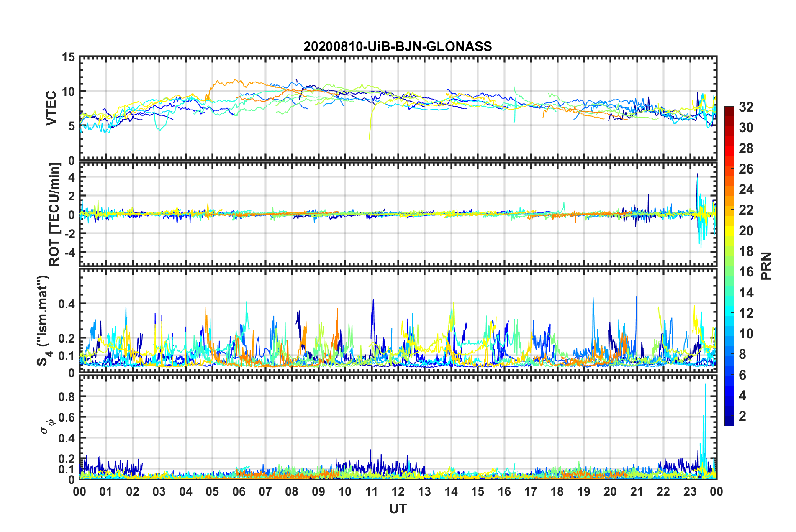Click x-axis tick label 22
796x532 pixels.
coord(663,491)
